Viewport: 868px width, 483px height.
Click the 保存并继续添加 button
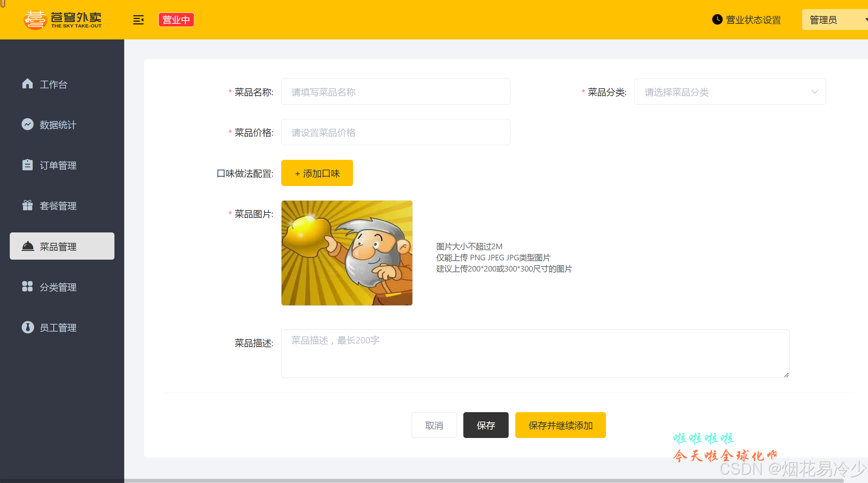pos(560,425)
